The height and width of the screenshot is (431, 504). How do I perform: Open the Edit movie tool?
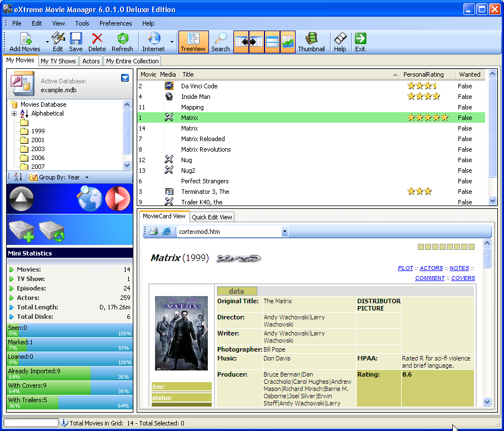(58, 42)
